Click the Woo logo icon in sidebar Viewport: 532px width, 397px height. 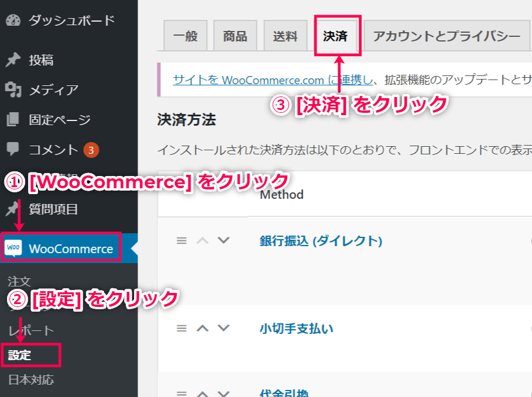coord(13,248)
